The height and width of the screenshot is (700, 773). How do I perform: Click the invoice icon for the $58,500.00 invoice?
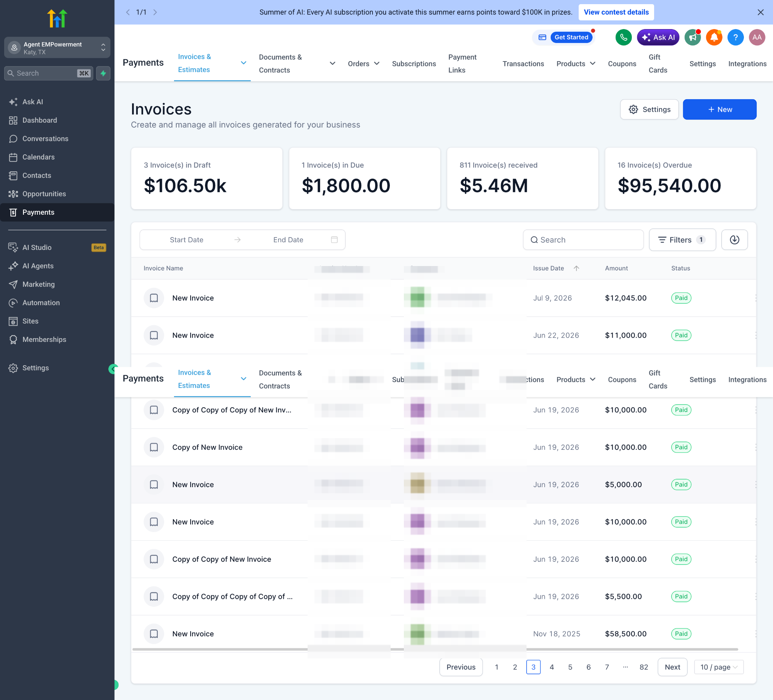[x=154, y=634]
